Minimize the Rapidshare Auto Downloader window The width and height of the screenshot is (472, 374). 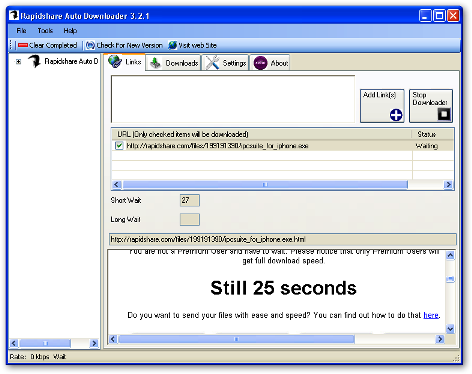tap(425, 16)
